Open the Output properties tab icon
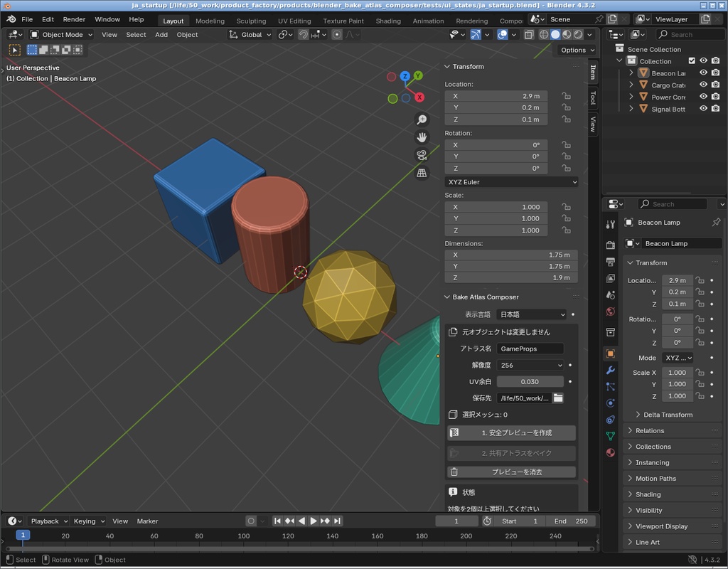The image size is (728, 569). 611,262
